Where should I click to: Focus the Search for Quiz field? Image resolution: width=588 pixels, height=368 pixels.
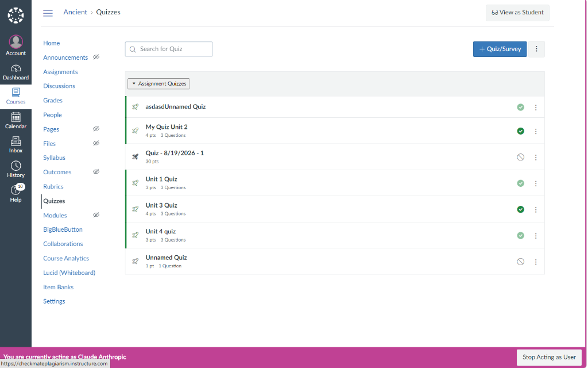pyautogui.click(x=169, y=49)
